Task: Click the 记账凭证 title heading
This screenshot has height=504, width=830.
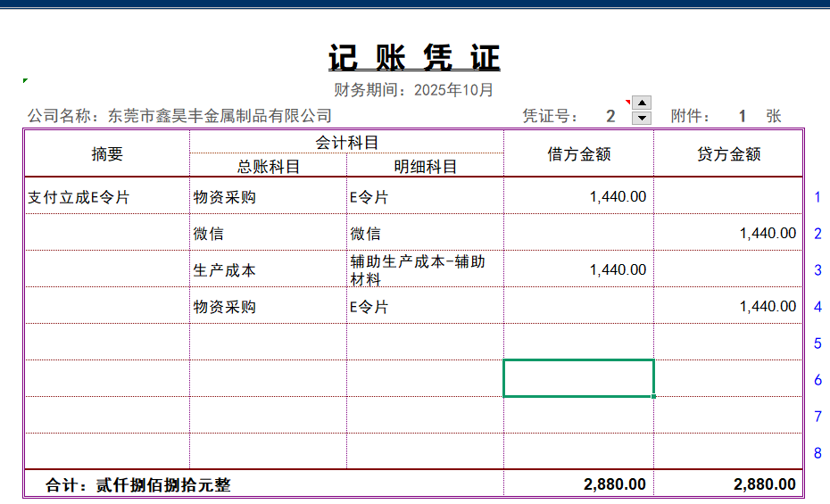Action: tap(414, 58)
